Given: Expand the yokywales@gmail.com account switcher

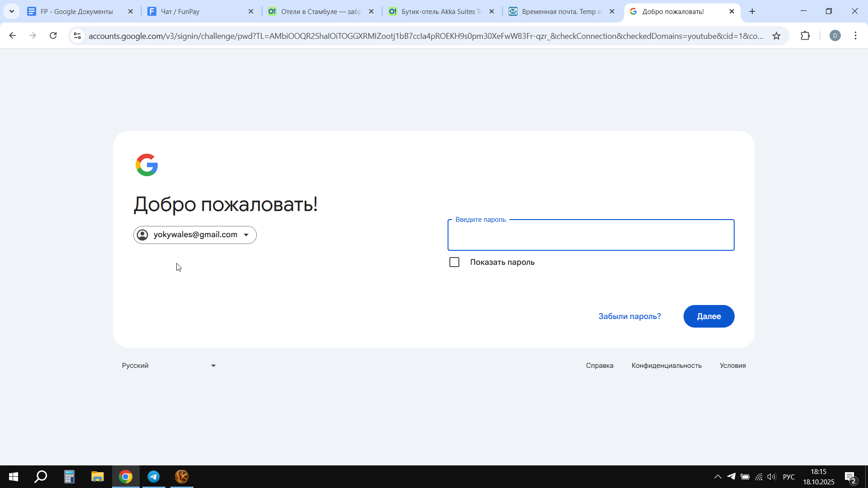Looking at the screenshot, I should click(x=195, y=235).
